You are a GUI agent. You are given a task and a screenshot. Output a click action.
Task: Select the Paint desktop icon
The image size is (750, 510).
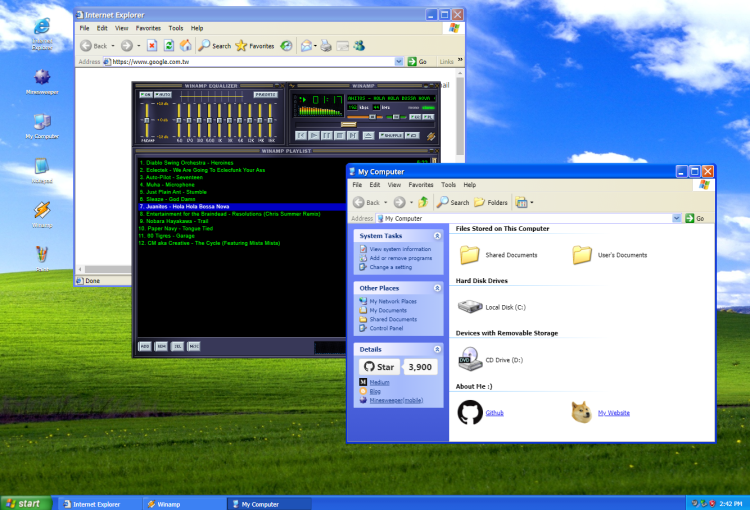tap(42, 254)
